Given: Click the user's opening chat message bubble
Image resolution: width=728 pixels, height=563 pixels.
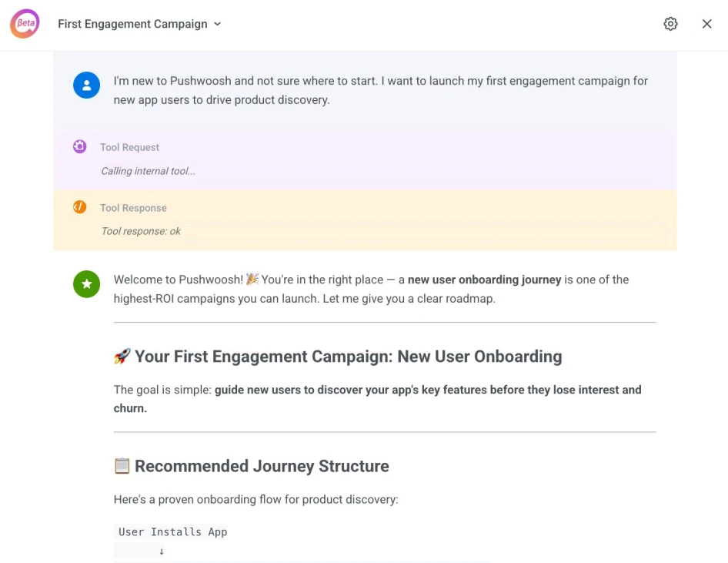Looking at the screenshot, I should 380,89.
